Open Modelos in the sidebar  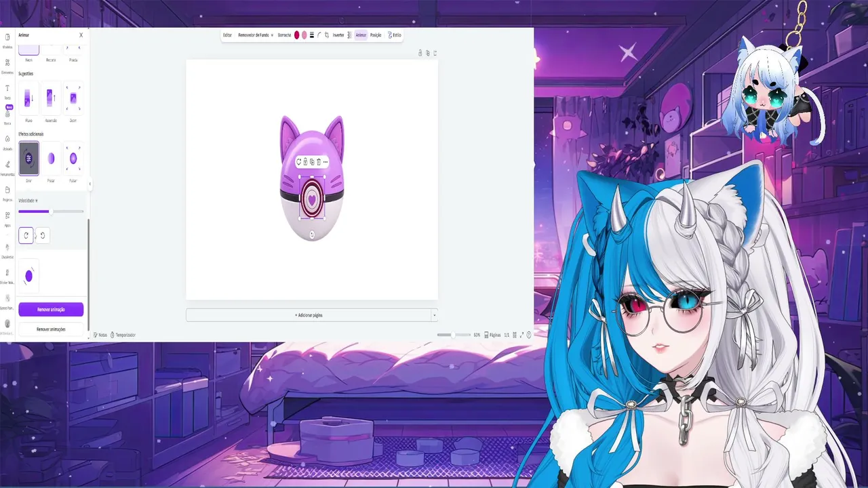pyautogui.click(x=7, y=41)
